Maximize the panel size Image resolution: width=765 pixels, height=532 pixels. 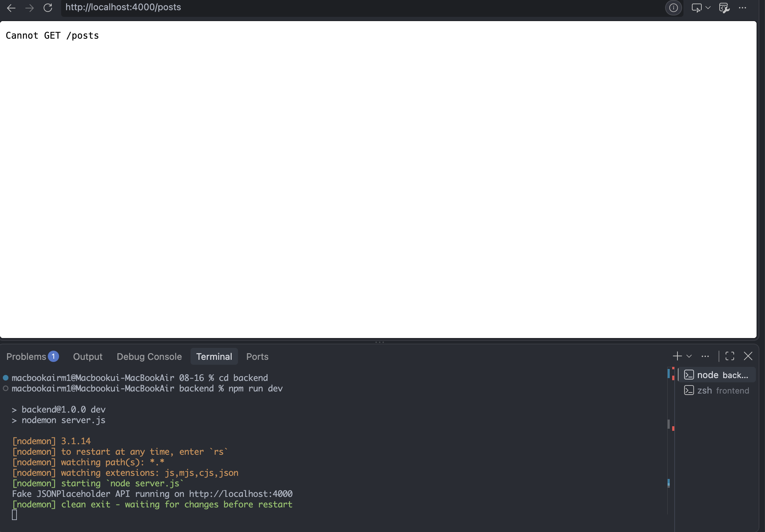730,356
